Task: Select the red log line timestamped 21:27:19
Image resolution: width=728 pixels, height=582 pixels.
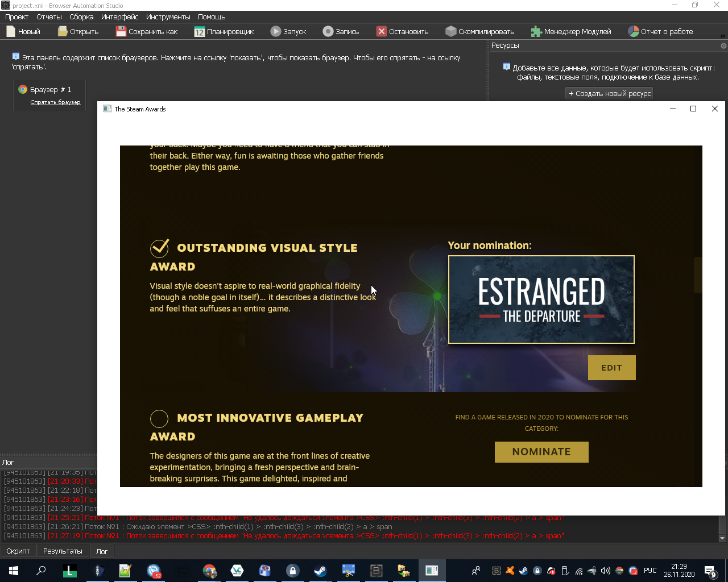Action: pos(284,536)
